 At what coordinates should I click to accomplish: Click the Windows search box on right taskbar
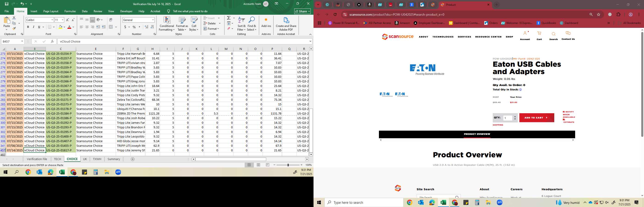(x=364, y=202)
